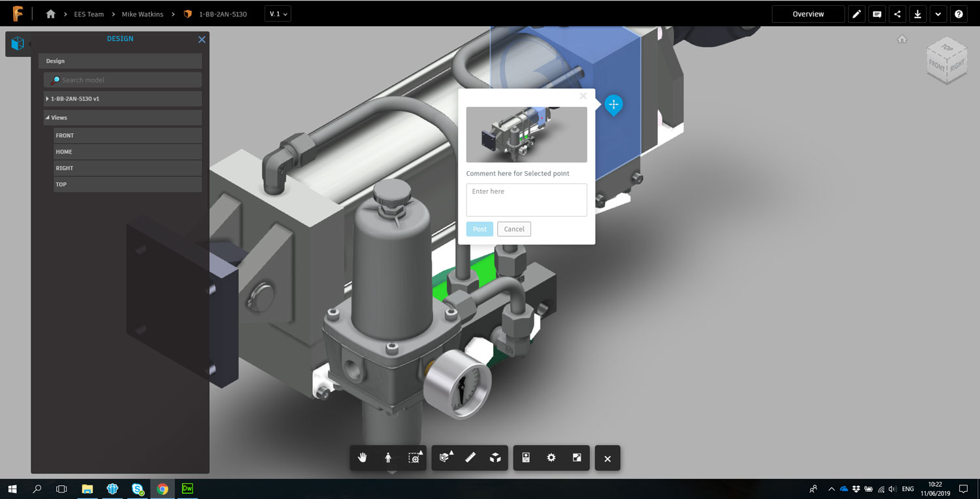Select the FRONT view item
Screen dimensions: 980x499
tap(127, 135)
